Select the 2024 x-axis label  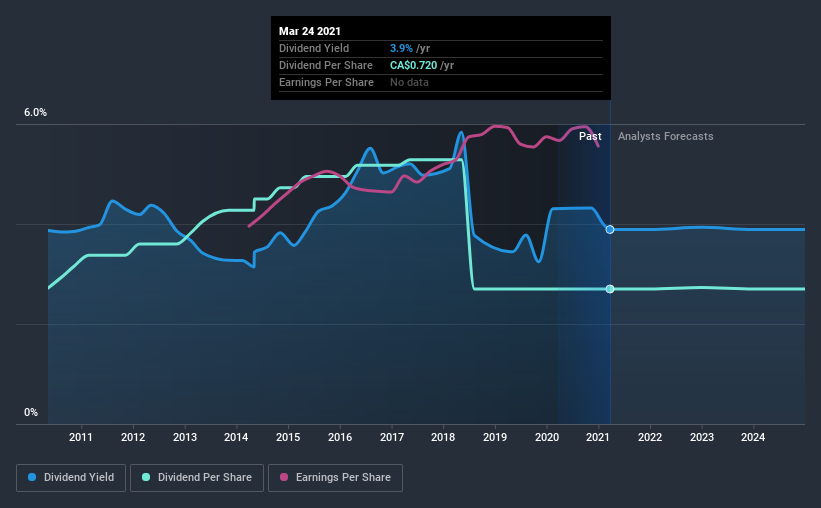point(753,437)
